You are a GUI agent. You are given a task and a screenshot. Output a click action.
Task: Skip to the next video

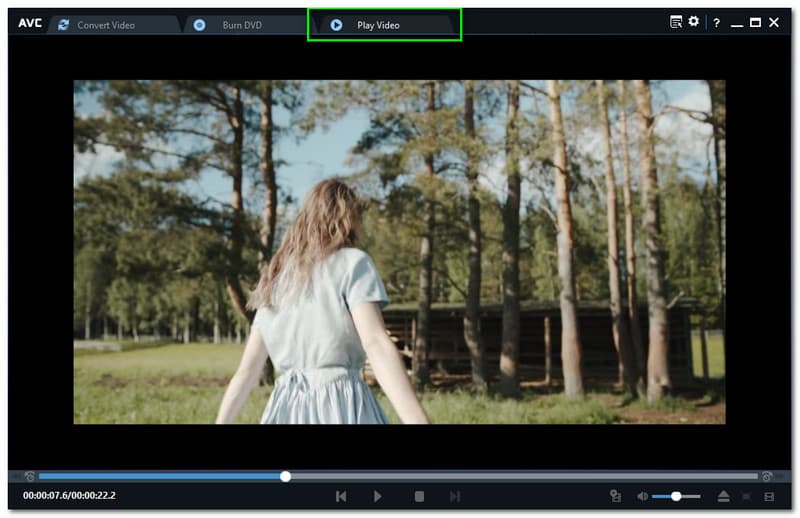pos(455,496)
